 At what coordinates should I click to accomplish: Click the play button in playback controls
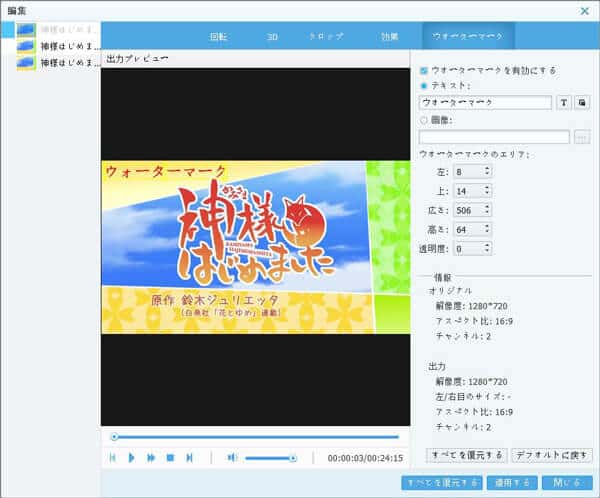point(131,457)
